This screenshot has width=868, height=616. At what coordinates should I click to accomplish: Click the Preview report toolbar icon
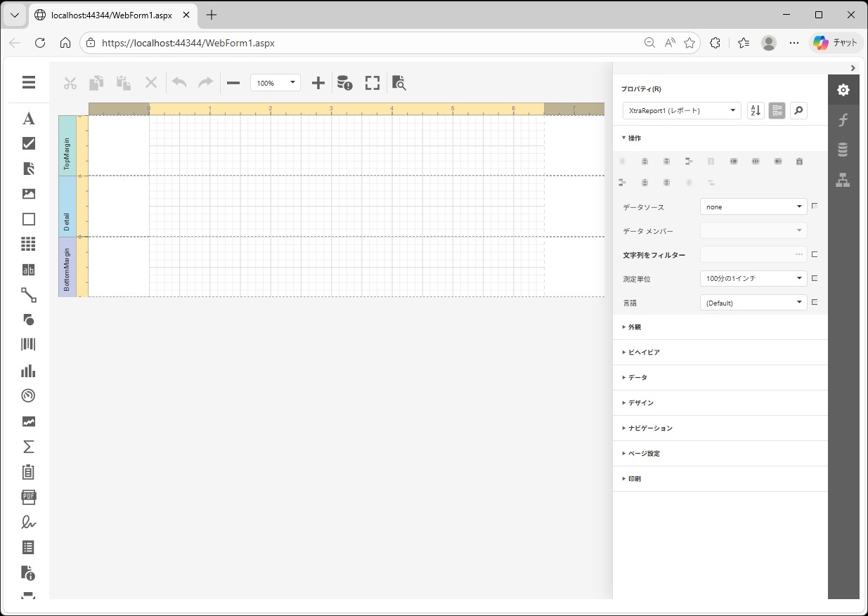(x=399, y=83)
